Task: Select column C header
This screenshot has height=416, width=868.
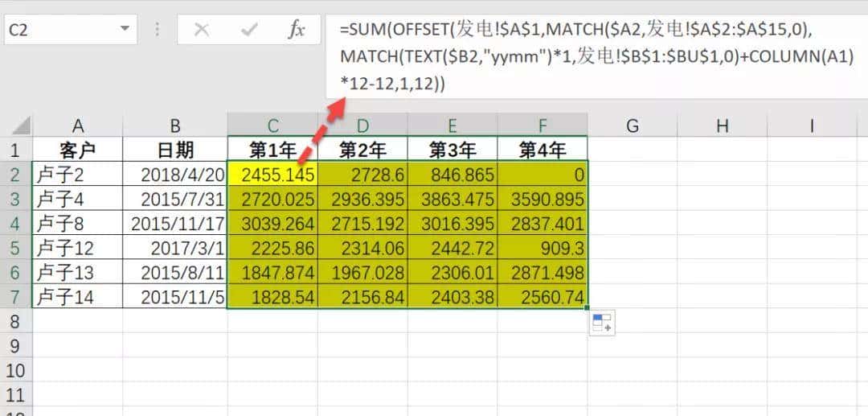Action: (x=272, y=126)
